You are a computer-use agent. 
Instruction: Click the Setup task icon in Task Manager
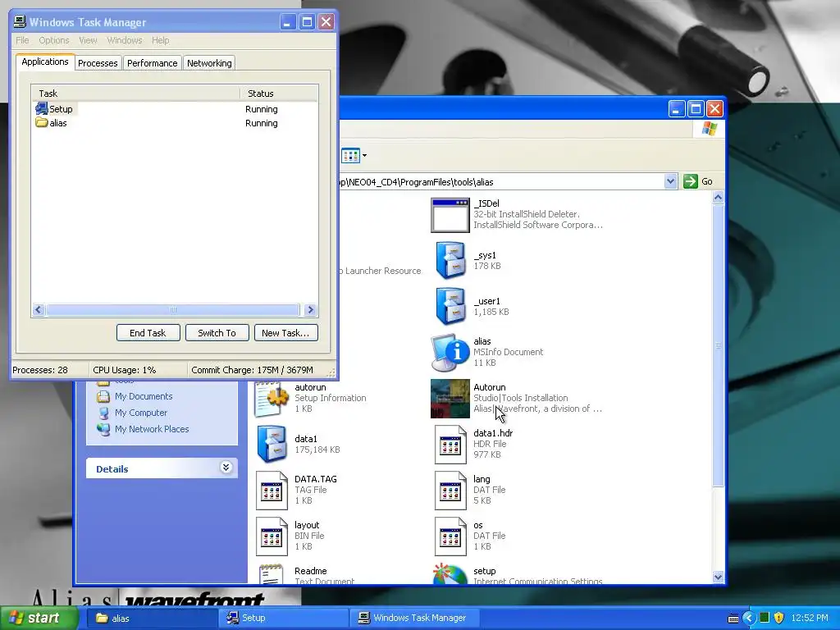pos(42,109)
